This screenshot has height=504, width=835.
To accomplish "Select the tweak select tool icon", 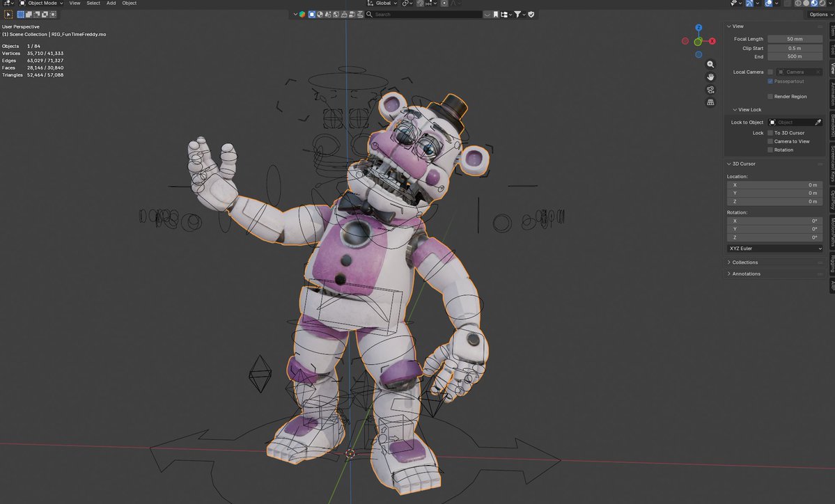I will click(8, 15).
